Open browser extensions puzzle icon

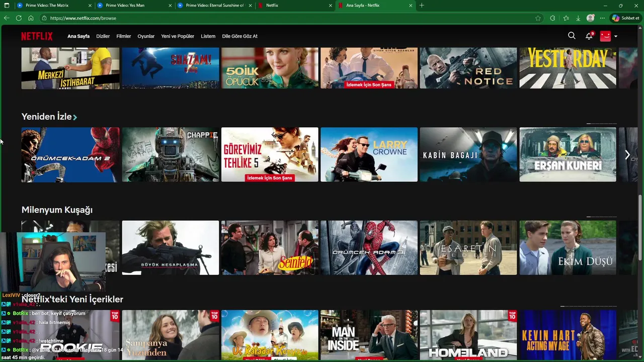[552, 18]
